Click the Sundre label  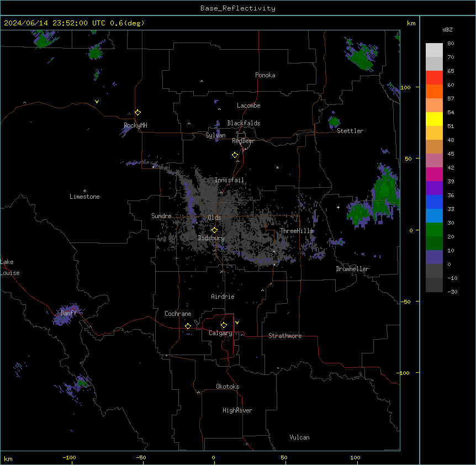tap(161, 216)
